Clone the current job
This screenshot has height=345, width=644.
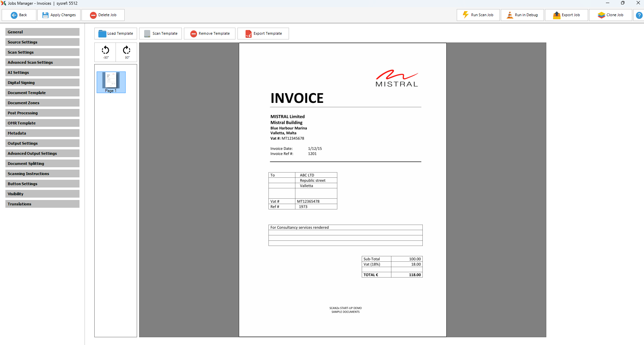[x=610, y=15]
